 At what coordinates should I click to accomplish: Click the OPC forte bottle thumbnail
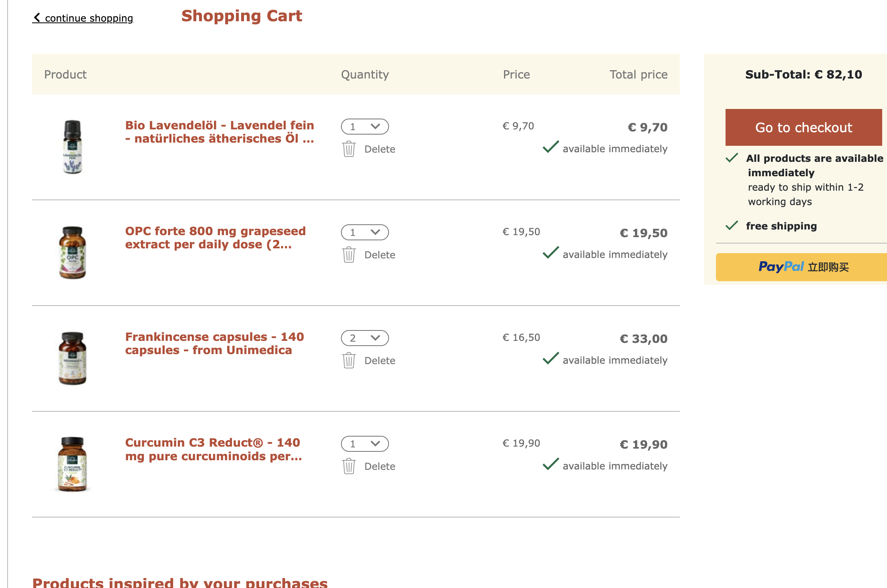73,252
